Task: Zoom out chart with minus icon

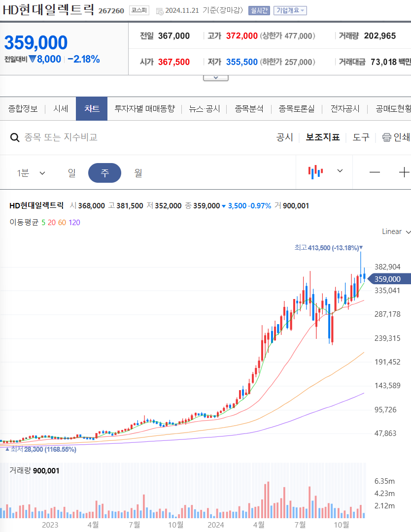Action: point(375,172)
